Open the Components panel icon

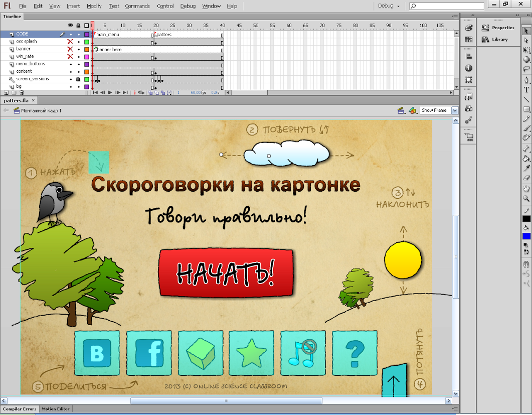click(x=468, y=108)
